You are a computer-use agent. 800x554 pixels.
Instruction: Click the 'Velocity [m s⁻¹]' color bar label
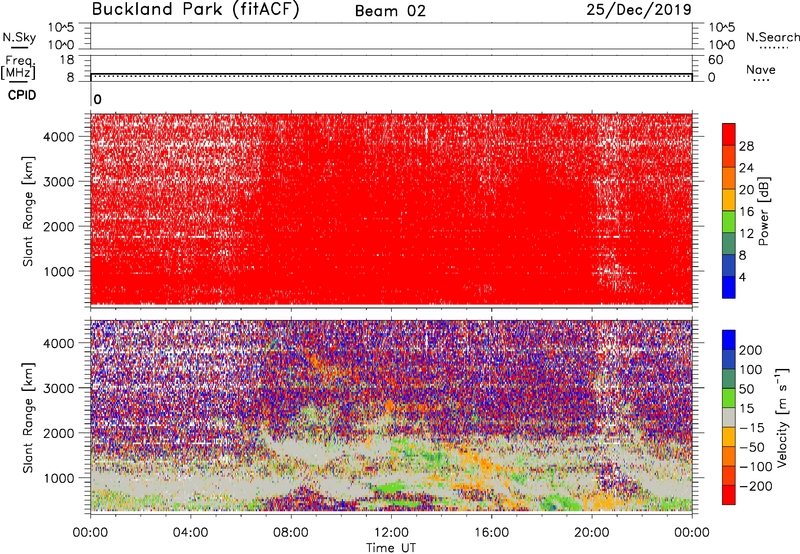782,417
